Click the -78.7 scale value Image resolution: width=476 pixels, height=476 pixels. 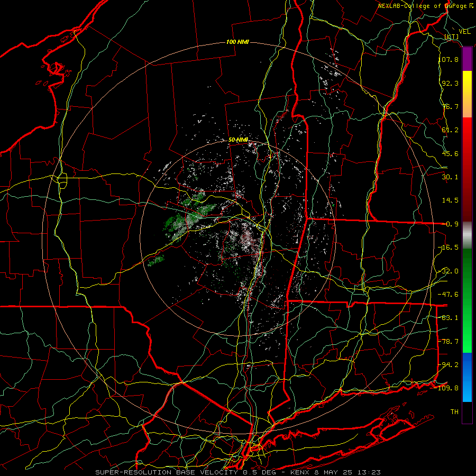pyautogui.click(x=448, y=342)
